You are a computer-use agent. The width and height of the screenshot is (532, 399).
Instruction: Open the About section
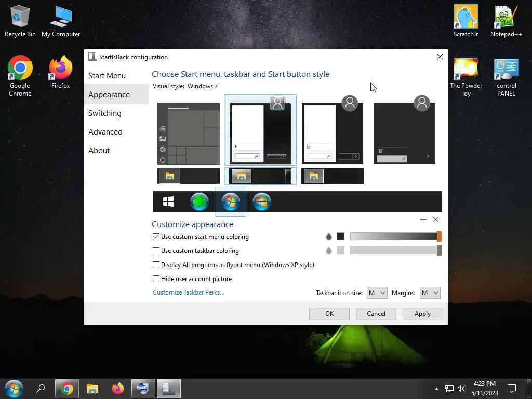point(116,150)
